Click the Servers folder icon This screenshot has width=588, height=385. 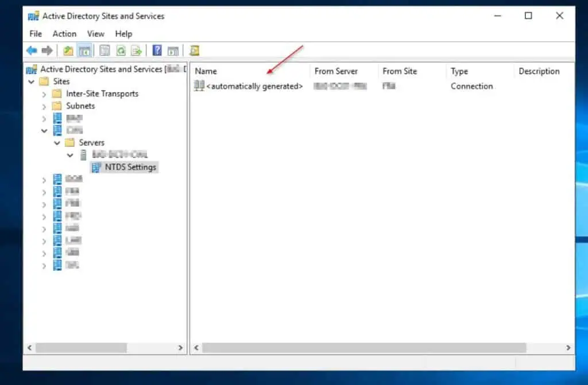click(69, 142)
